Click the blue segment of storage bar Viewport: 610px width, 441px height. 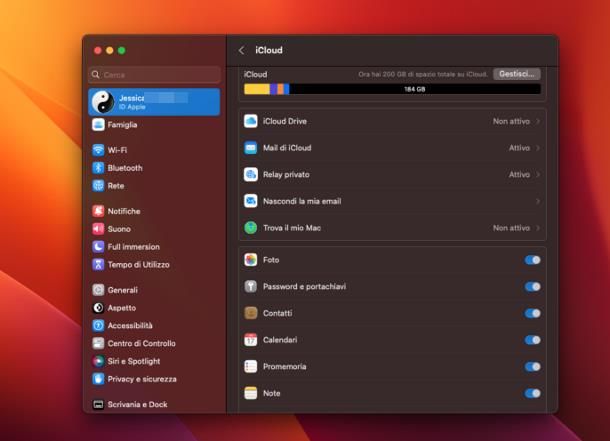(x=287, y=89)
